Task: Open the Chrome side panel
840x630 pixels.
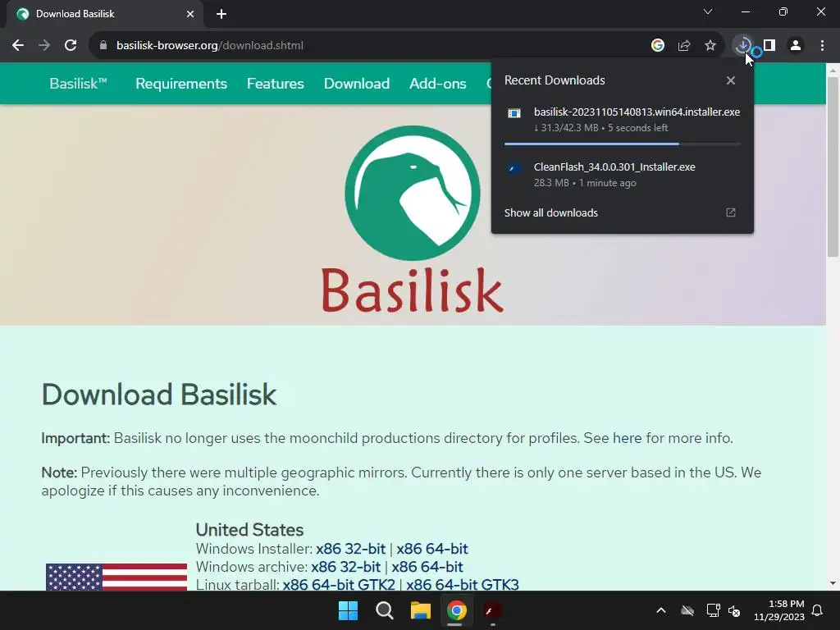Action: [769, 46]
